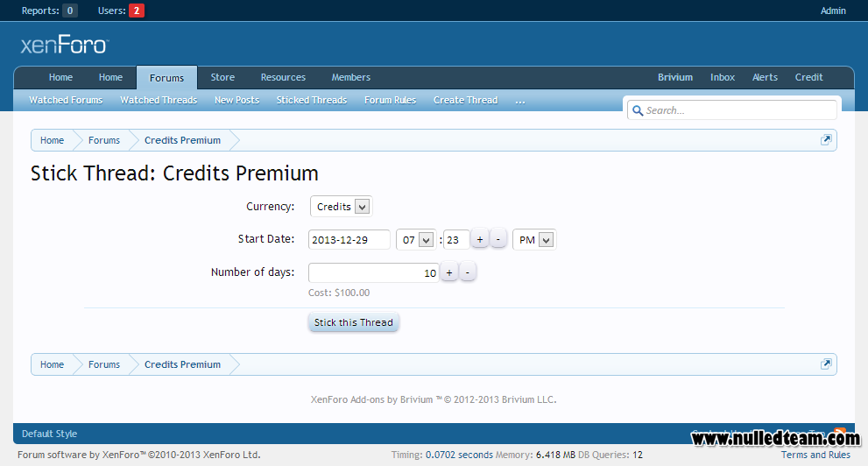Open the Alerts link
868x466 pixels.
point(765,77)
